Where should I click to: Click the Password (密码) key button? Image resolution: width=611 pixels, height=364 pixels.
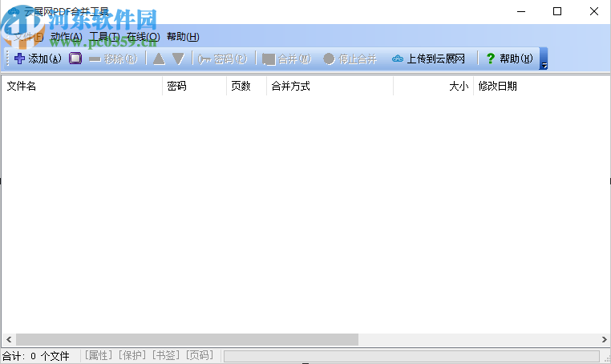(222, 59)
